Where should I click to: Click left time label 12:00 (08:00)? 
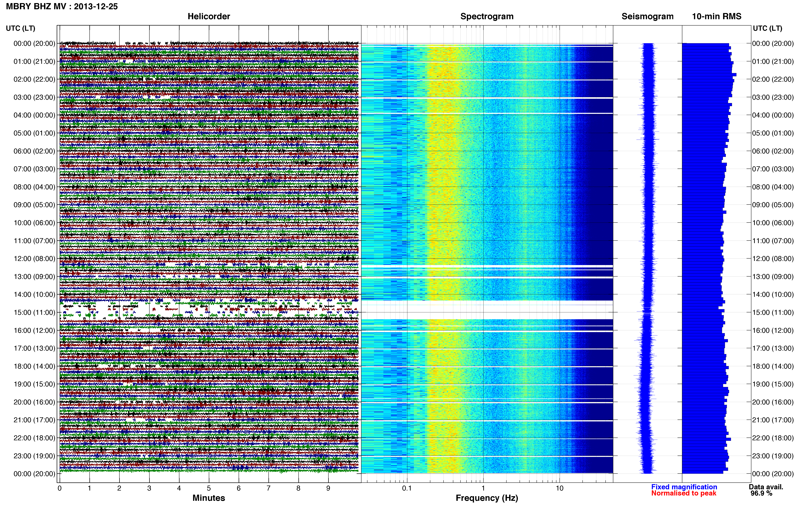click(34, 259)
